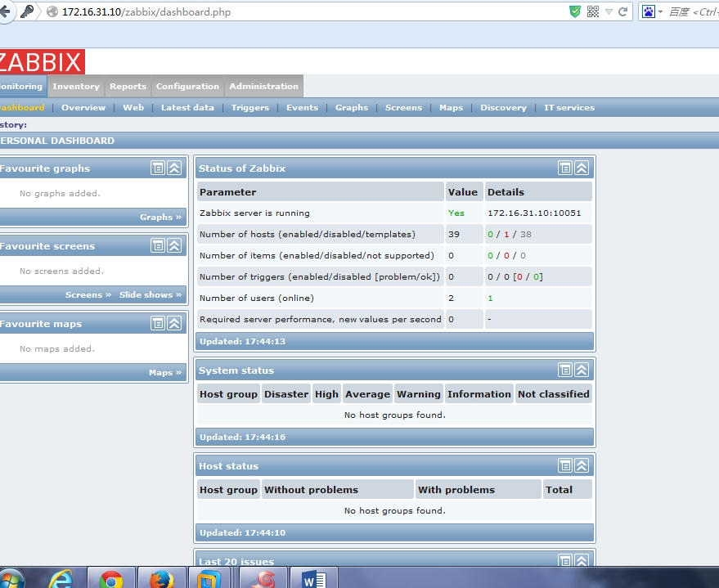The image size is (719, 588).
Task: Collapse the Favourite screens widget
Action: pyautogui.click(x=174, y=246)
